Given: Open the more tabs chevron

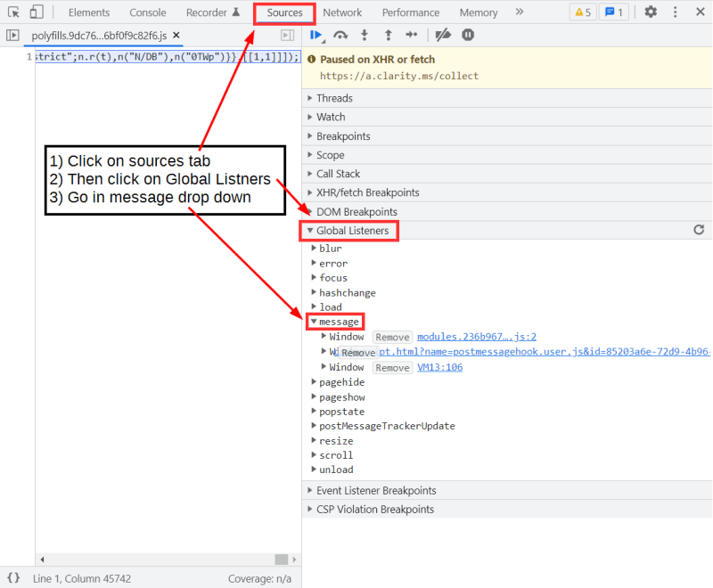Looking at the screenshot, I should pos(520,12).
